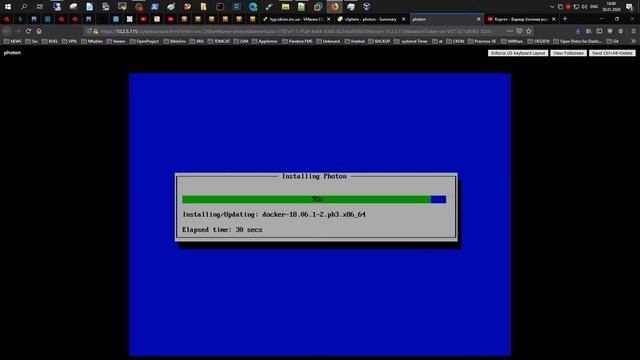Open the Pandora FMS bookmarks folder
Screen dimensions: 640x360
click(298, 41)
